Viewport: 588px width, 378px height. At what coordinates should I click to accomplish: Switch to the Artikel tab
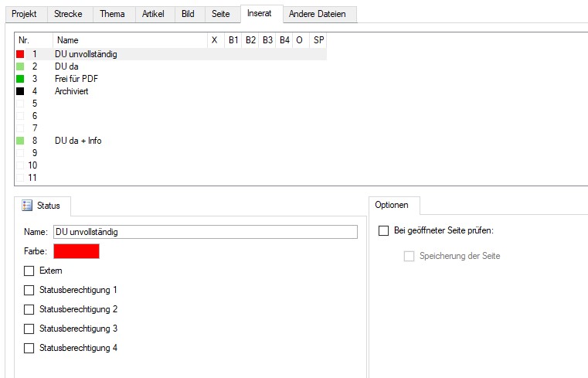pyautogui.click(x=153, y=14)
